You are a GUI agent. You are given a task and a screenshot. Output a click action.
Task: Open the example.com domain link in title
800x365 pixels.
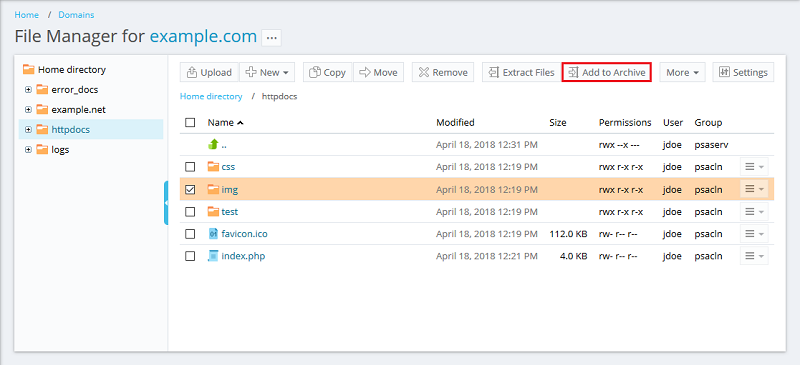point(203,36)
